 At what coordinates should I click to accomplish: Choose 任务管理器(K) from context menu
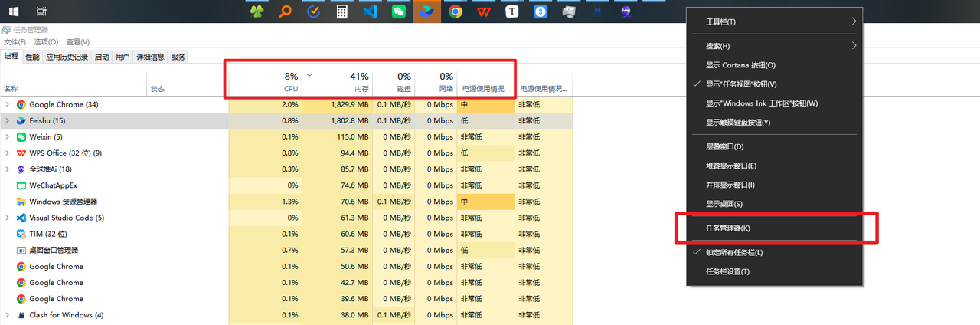pos(727,228)
